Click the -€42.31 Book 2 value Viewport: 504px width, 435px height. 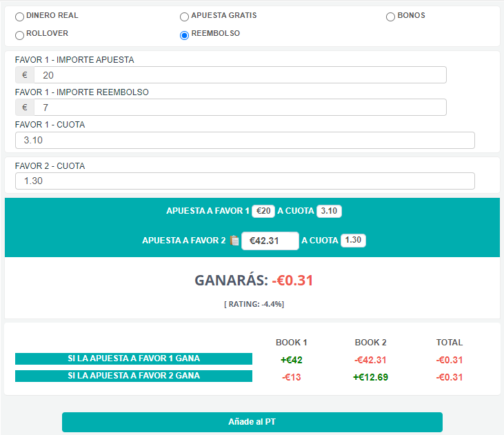[370, 360]
